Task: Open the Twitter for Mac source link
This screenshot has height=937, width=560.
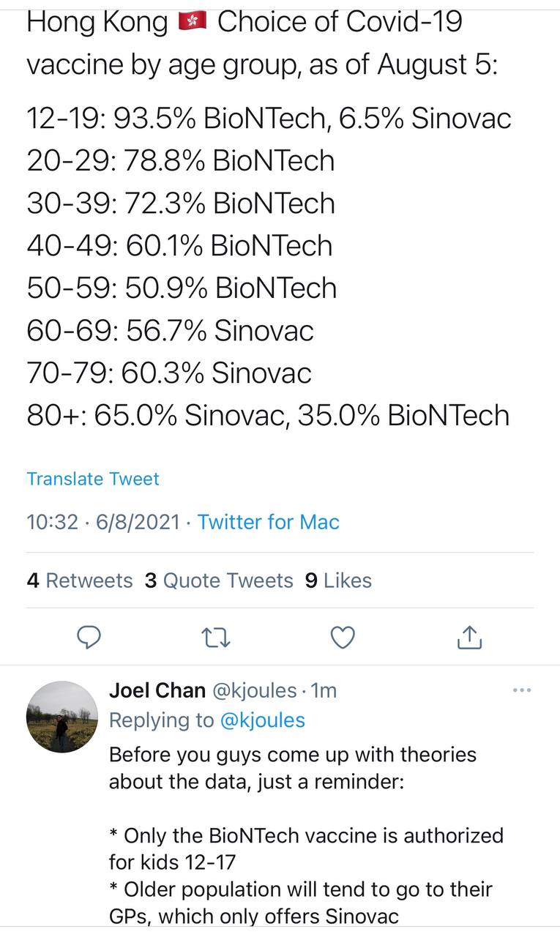Action: 269,522
